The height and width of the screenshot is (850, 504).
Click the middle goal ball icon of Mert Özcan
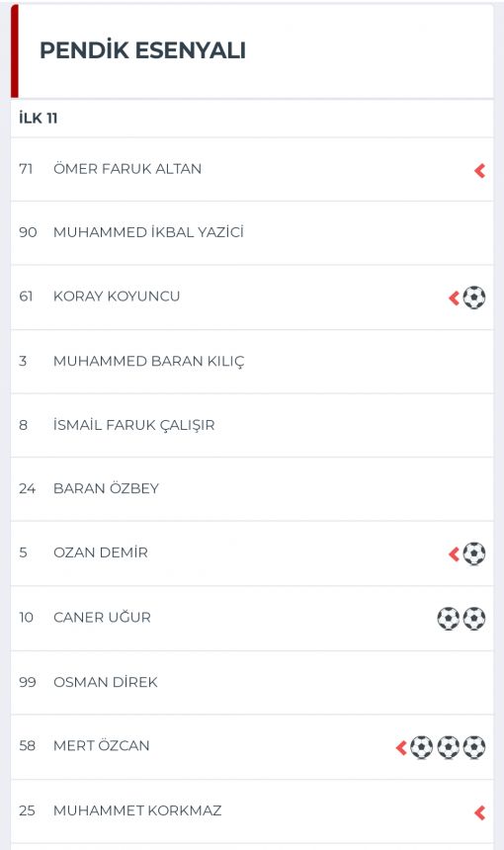tap(449, 747)
